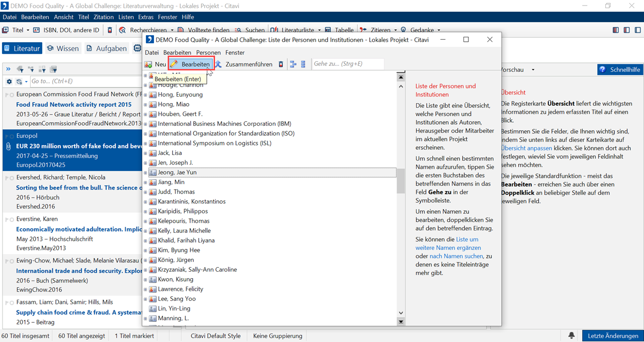Click the Neu person button in dialog

[x=155, y=64]
